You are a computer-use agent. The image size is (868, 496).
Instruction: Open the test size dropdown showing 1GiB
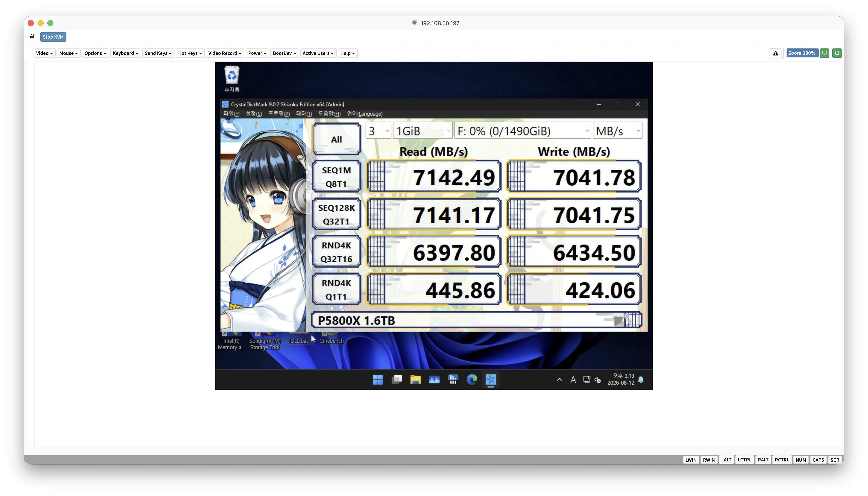[x=423, y=131]
